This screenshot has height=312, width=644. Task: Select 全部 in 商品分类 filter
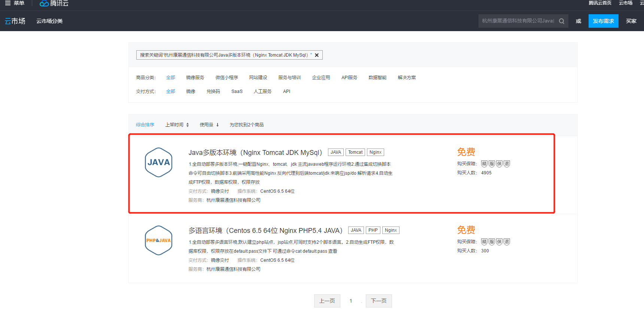[x=171, y=78]
